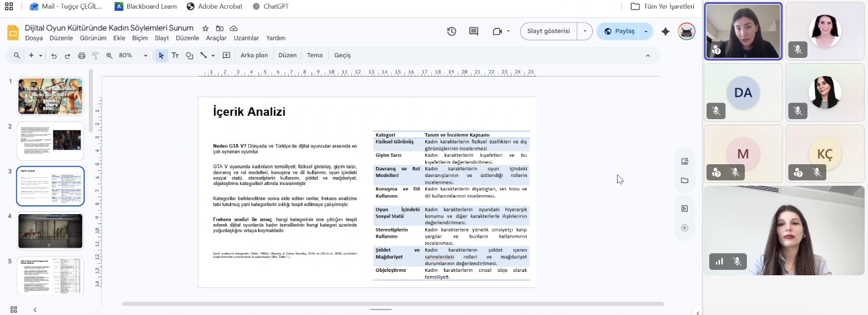
Task: Open the comments panel icon
Action: tap(474, 32)
